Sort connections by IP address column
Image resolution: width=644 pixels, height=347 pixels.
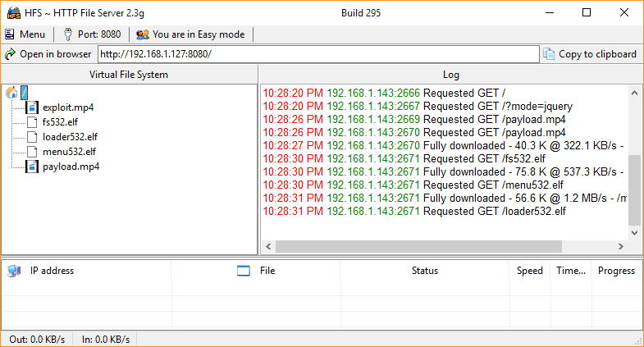pyautogui.click(x=87, y=271)
